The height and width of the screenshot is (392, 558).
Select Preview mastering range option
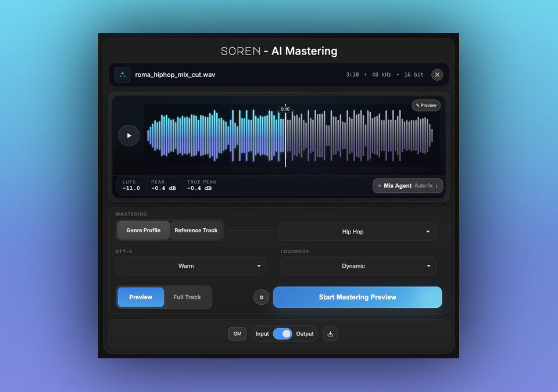[141, 297]
